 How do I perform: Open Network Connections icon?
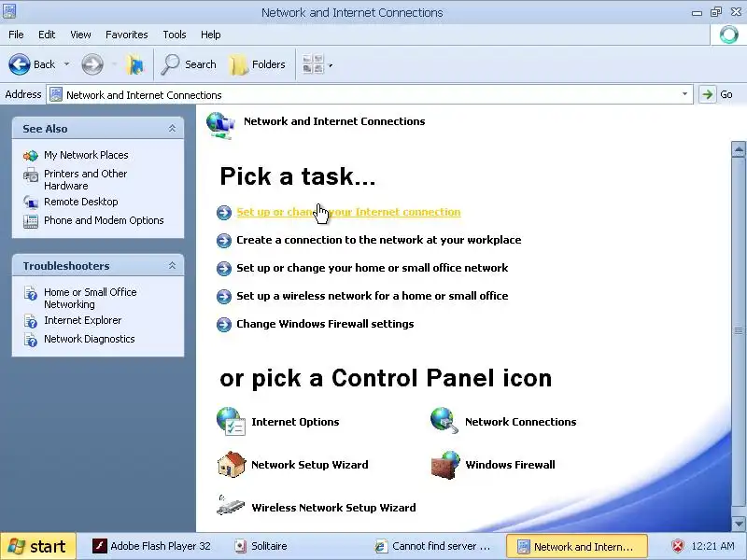(x=444, y=421)
